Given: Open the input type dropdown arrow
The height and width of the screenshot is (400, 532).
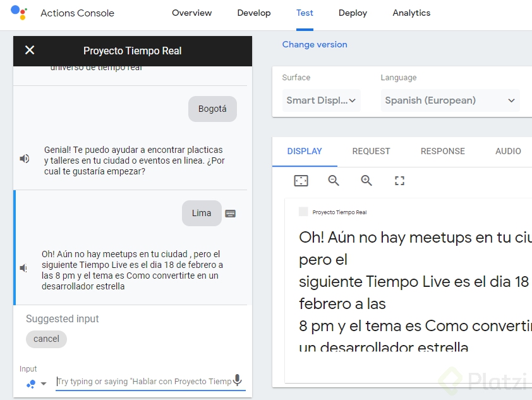Looking at the screenshot, I should (44, 384).
